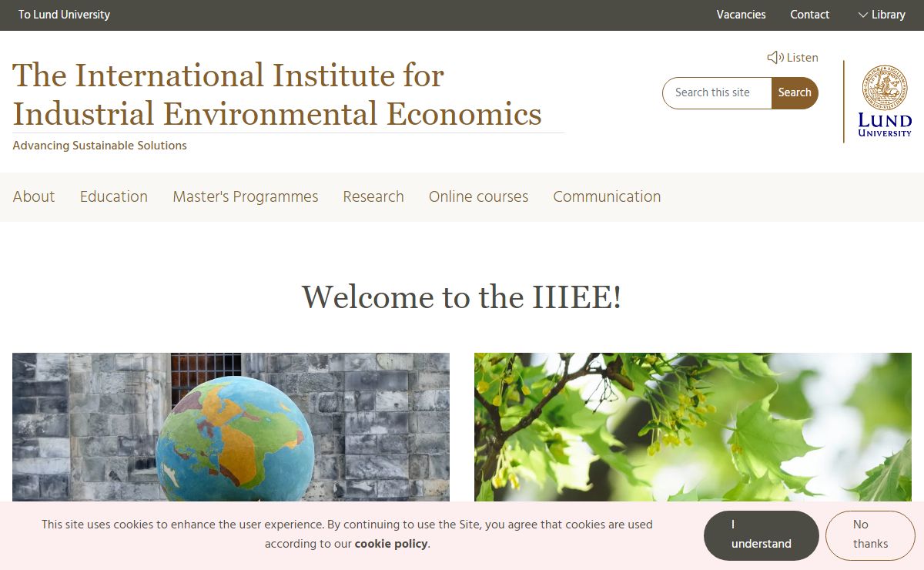
Task: Open the Master's Programmes menu item
Action: coord(246,196)
